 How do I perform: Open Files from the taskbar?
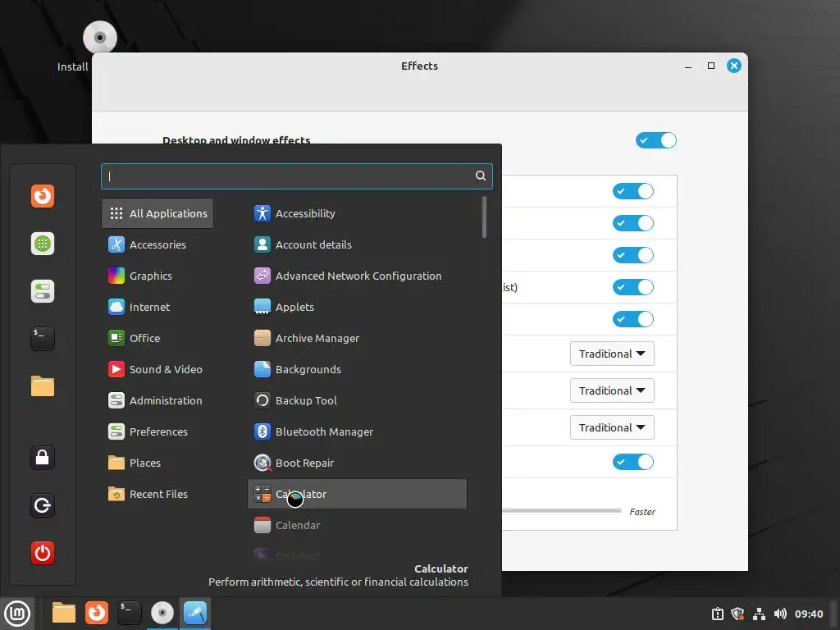[63, 613]
